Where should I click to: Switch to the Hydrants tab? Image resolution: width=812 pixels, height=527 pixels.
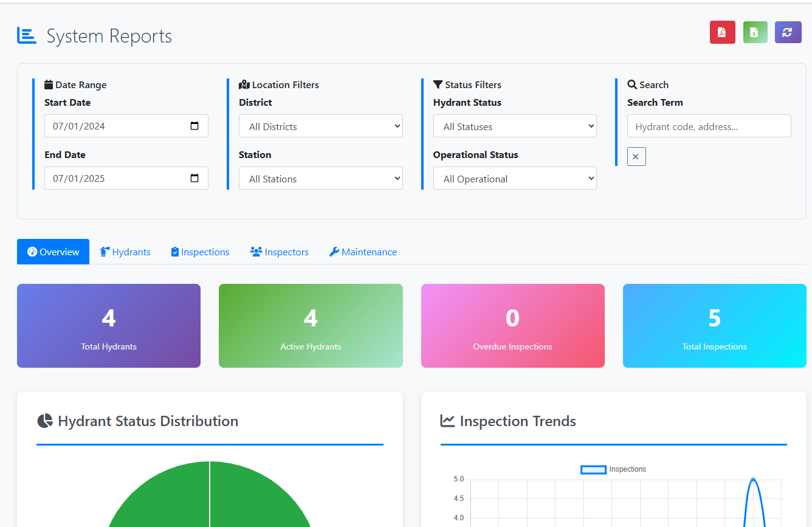pos(125,252)
